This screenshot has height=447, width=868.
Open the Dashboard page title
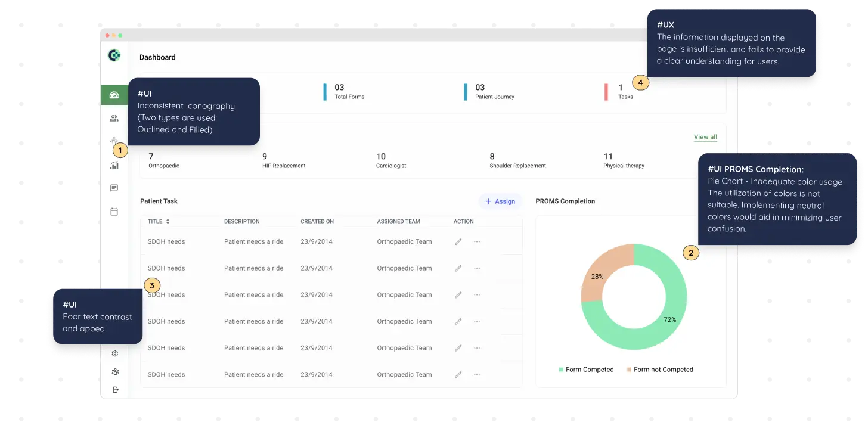(157, 57)
